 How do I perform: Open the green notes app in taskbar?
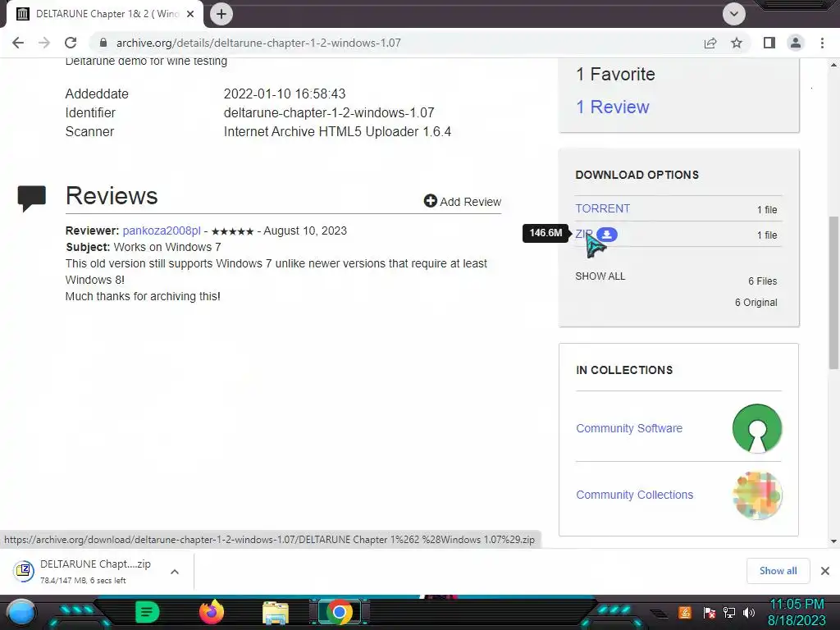(x=147, y=612)
